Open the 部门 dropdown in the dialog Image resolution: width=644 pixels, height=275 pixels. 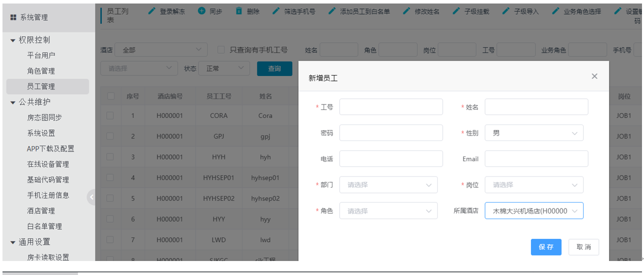[388, 185]
